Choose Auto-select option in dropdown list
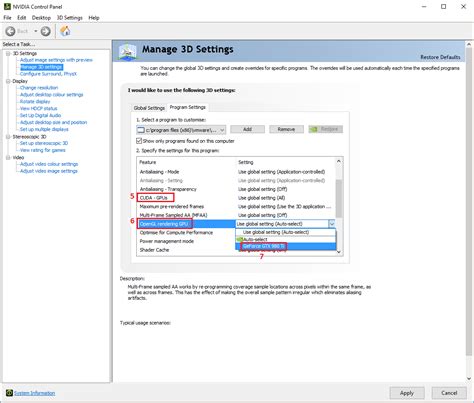The width and height of the screenshot is (474, 403). coord(286,239)
